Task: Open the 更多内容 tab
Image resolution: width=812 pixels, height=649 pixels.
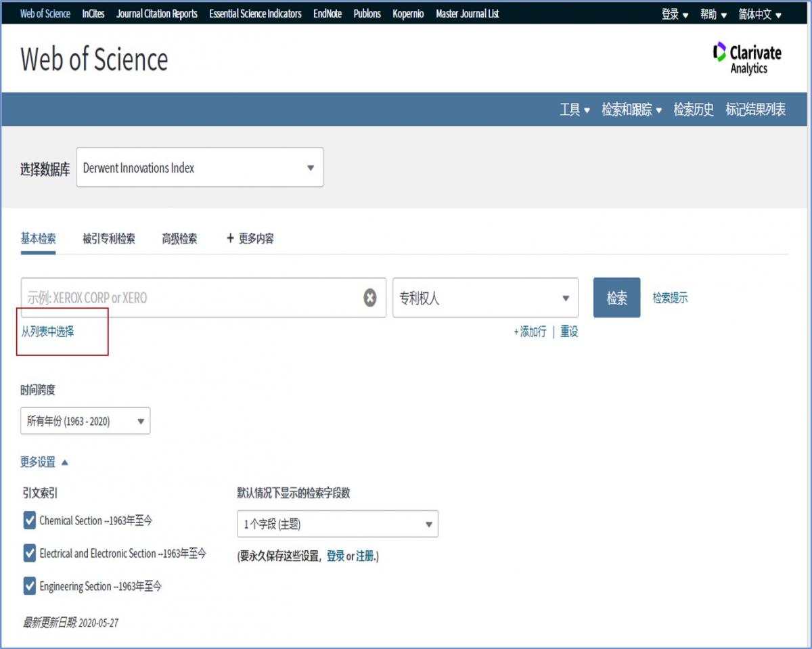Action: [x=250, y=238]
